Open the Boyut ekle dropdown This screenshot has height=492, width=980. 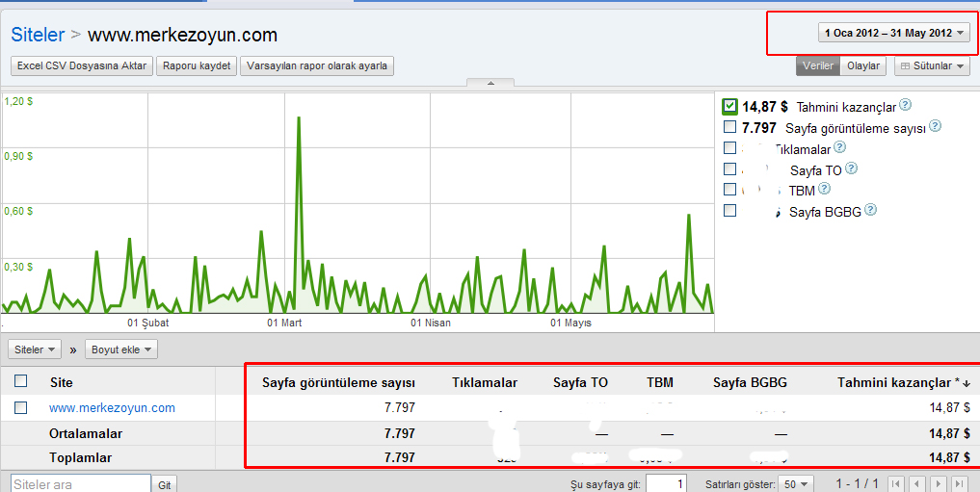click(121, 350)
